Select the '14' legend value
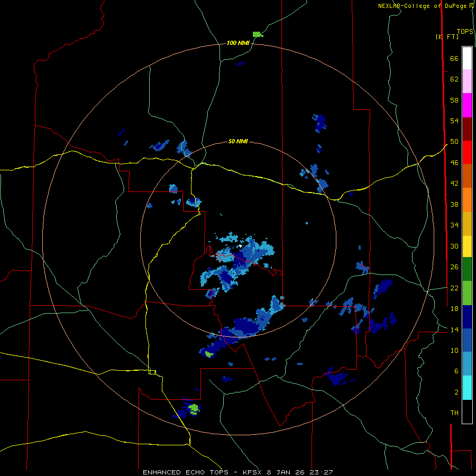Screen dimensions: 476x476 tap(454, 329)
